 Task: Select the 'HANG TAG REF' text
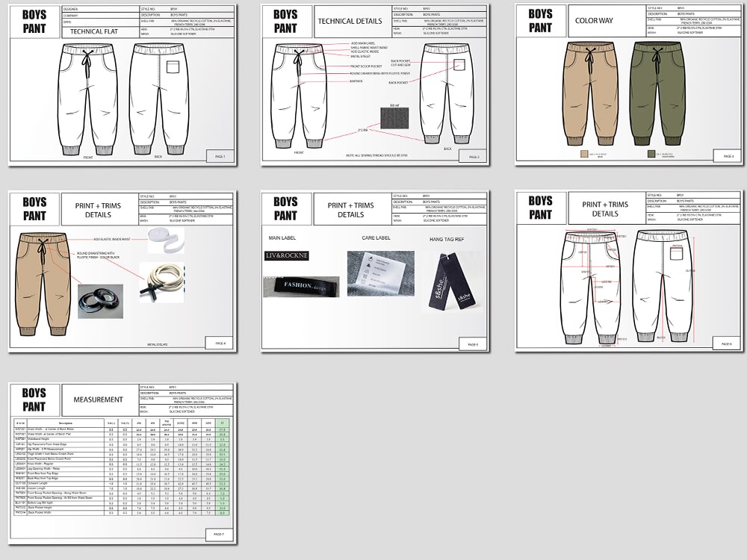pyautogui.click(x=447, y=239)
